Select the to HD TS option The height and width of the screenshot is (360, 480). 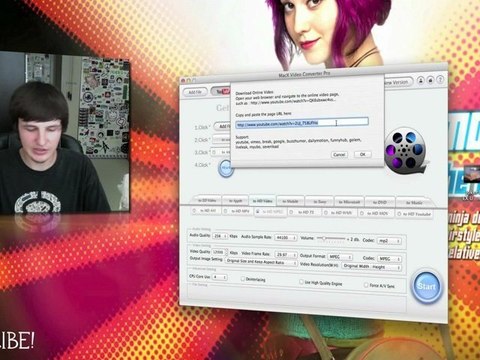[x=304, y=212]
